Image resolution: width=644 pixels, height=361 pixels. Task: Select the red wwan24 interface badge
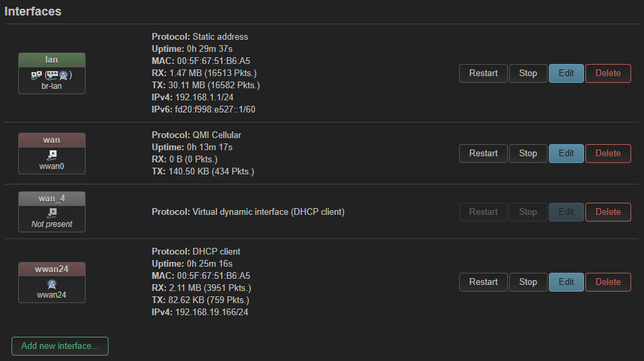point(52,269)
